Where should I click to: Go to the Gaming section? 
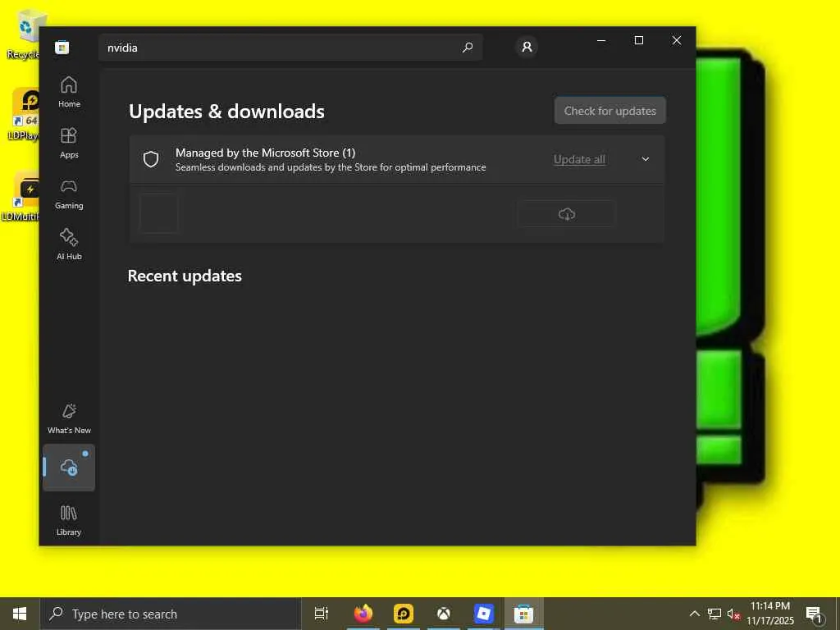pyautogui.click(x=69, y=194)
